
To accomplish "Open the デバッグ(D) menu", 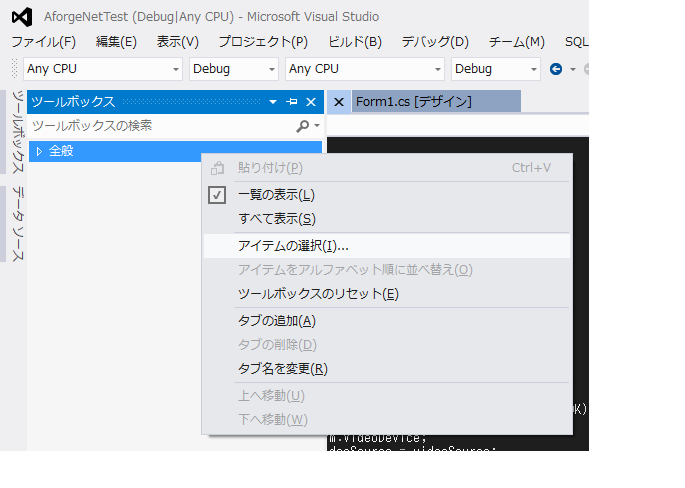I will (435, 42).
